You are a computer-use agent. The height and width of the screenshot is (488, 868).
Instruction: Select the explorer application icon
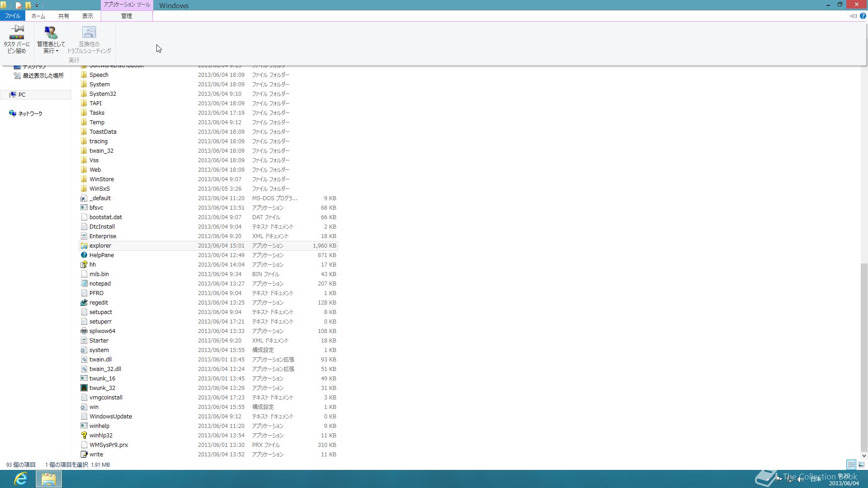(84, 246)
